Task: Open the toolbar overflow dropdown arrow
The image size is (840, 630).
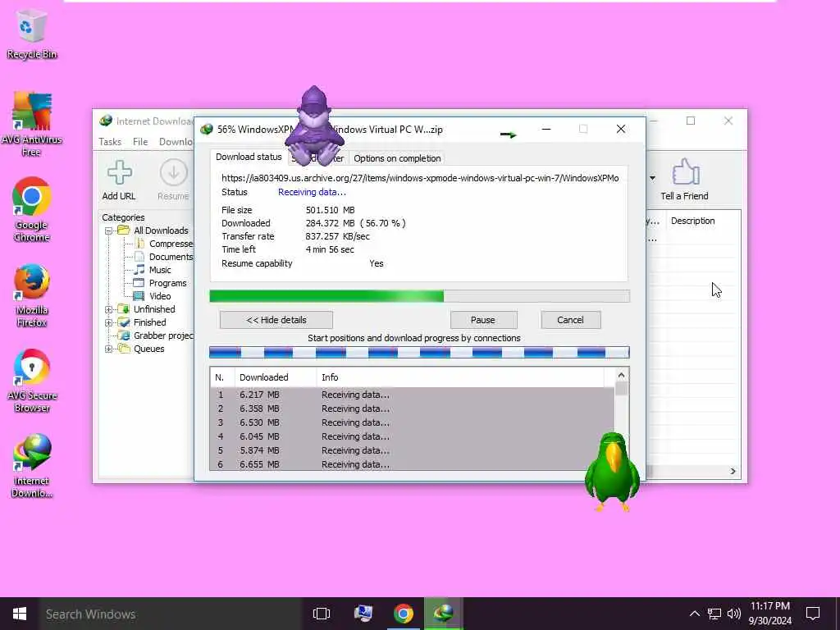Action: point(652,178)
